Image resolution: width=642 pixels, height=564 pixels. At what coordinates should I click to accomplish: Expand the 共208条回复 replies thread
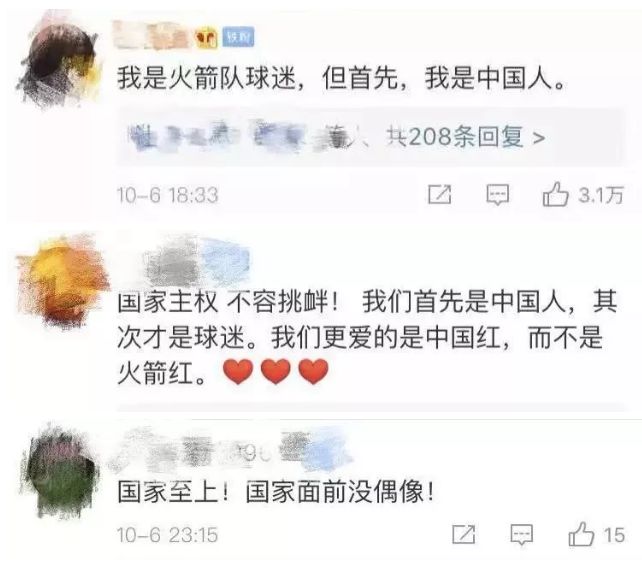(371, 137)
